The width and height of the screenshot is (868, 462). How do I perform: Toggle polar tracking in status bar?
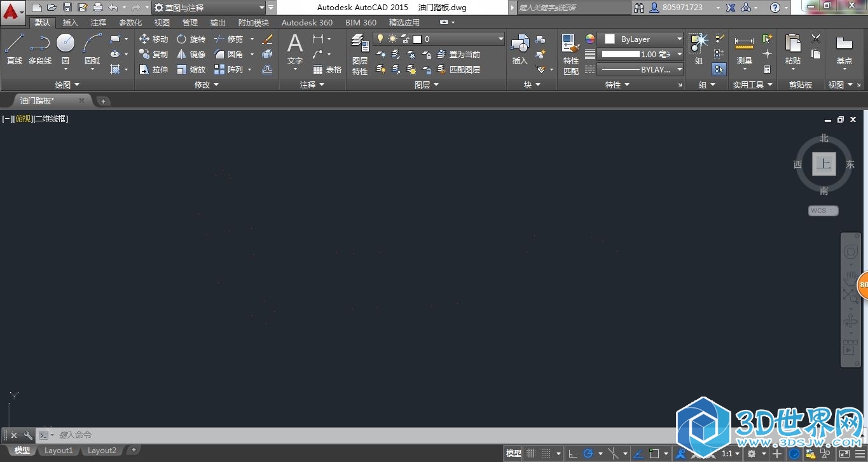tap(588, 454)
